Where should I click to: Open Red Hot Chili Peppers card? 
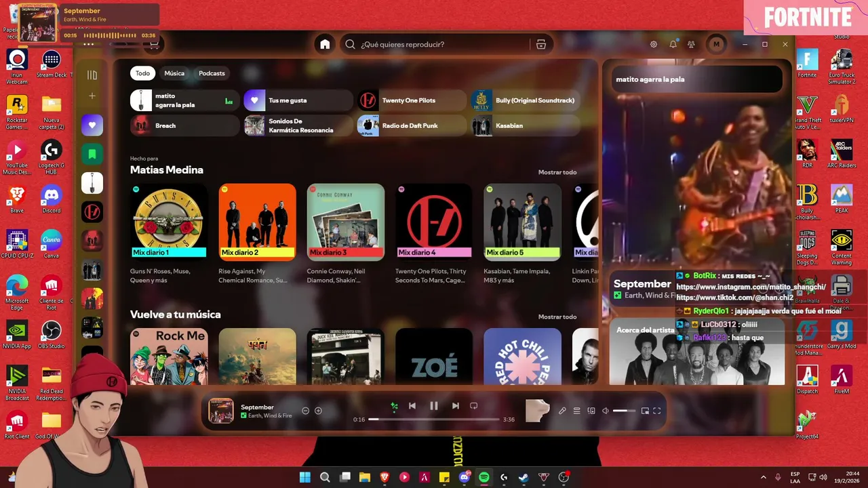coord(522,357)
